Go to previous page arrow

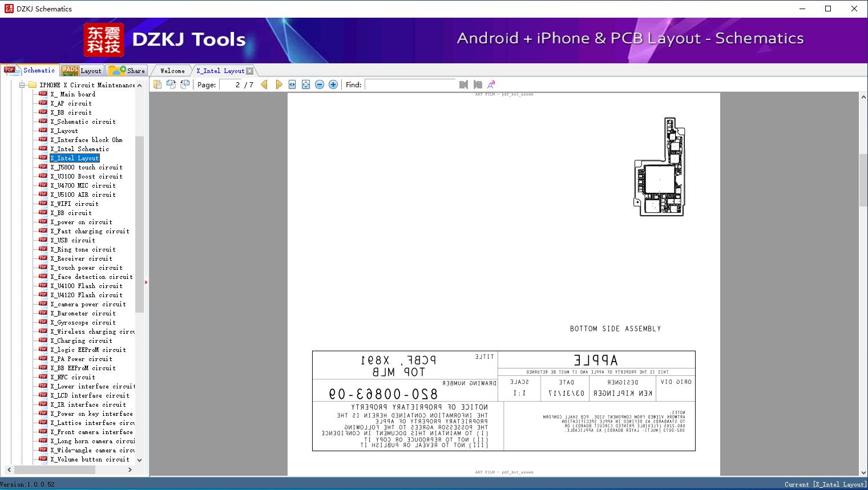click(x=264, y=84)
